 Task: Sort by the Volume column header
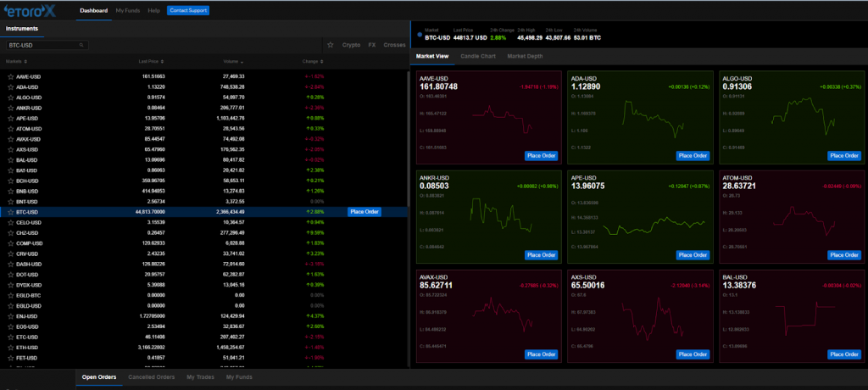[x=233, y=62]
